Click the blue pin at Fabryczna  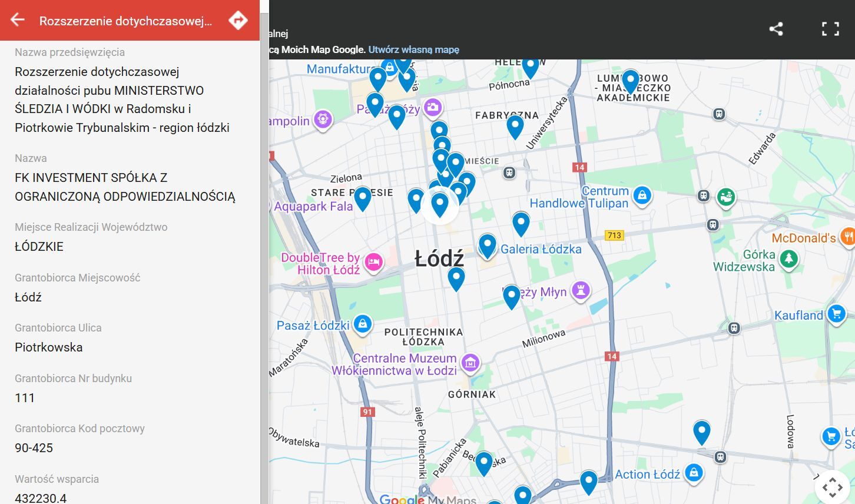tap(515, 126)
